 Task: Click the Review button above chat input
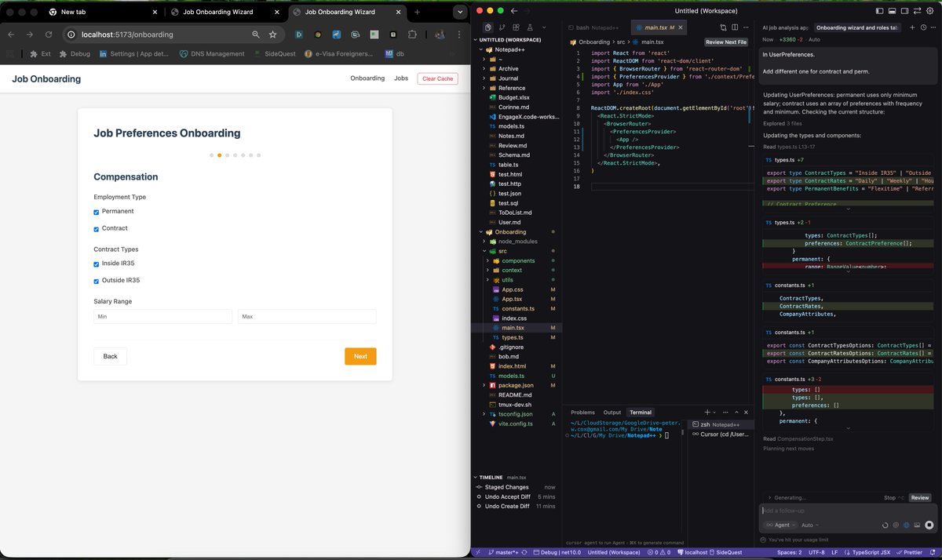coord(920,497)
